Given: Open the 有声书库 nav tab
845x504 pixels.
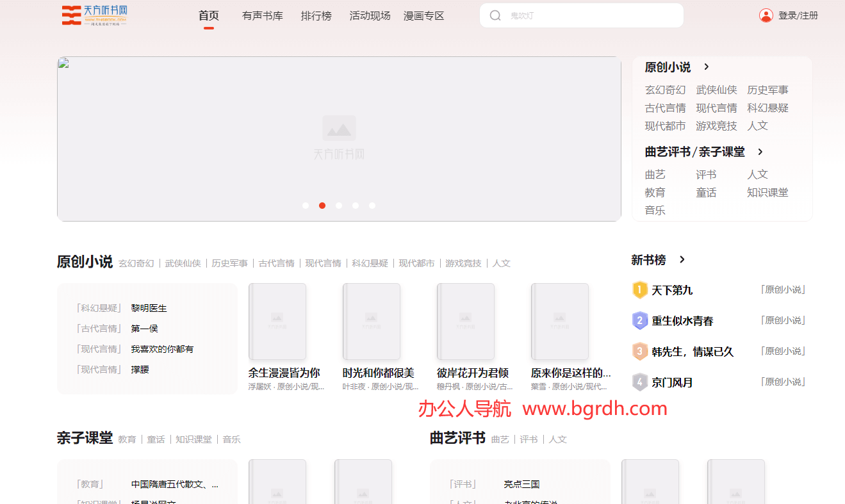Looking at the screenshot, I should 262,16.
